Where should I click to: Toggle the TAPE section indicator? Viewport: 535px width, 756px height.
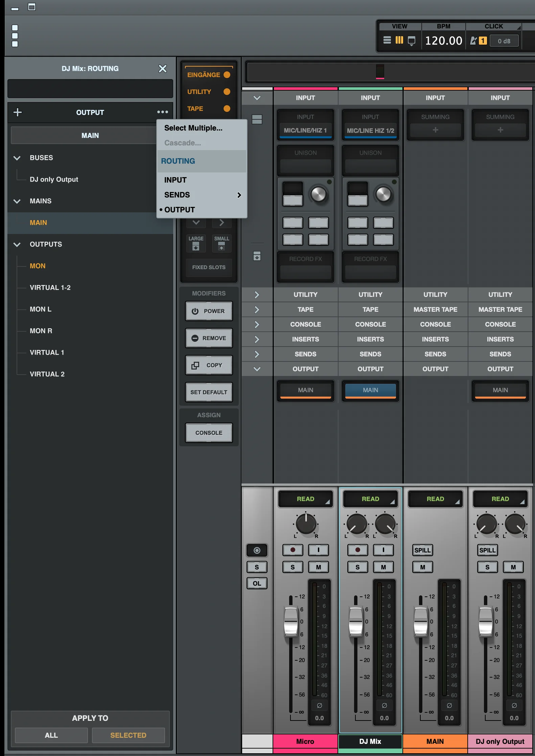[x=227, y=109]
